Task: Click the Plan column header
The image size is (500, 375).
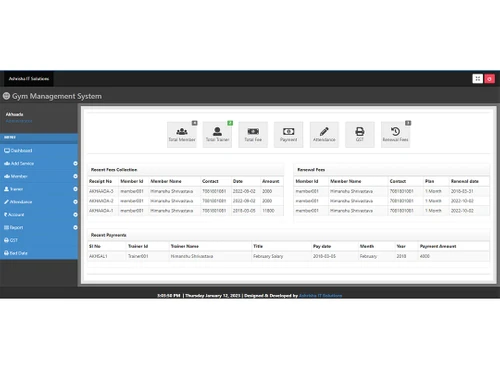Action: (x=430, y=181)
